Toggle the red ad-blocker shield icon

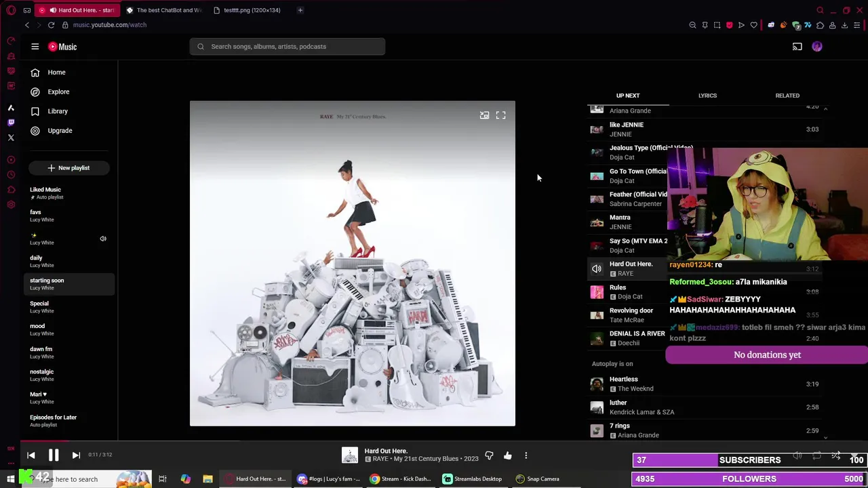tap(729, 25)
